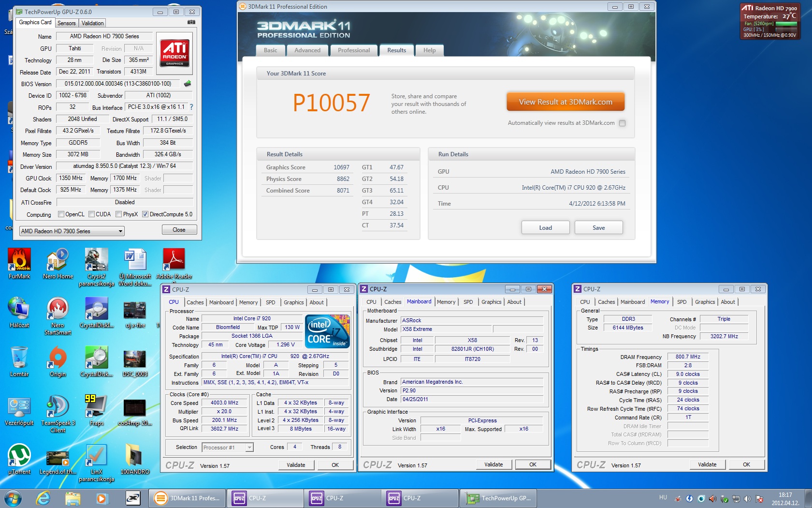Select the Origin desktop shortcut
This screenshot has width=812, height=508.
[x=58, y=361]
